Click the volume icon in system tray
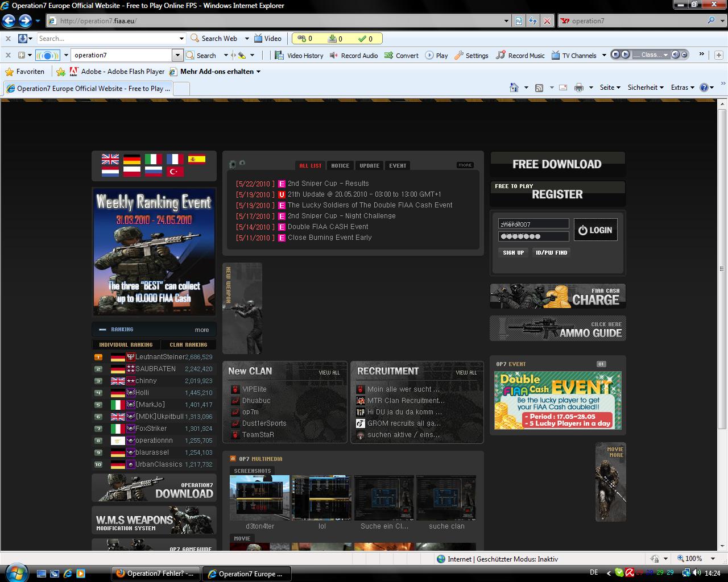 click(697, 572)
